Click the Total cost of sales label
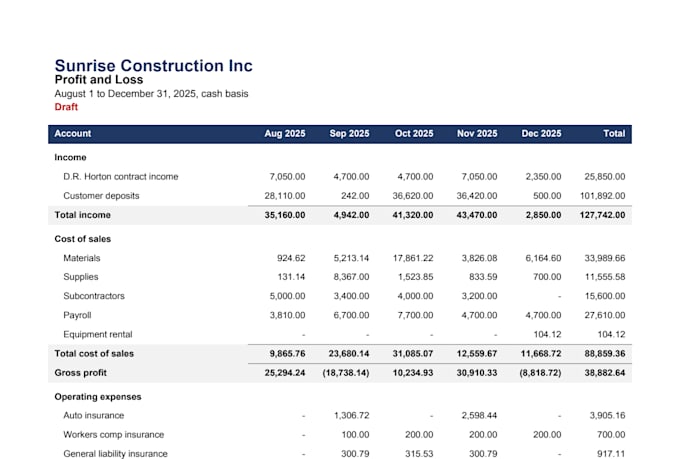Image resolution: width=680 pixels, height=459 pixels. pyautogui.click(x=94, y=354)
